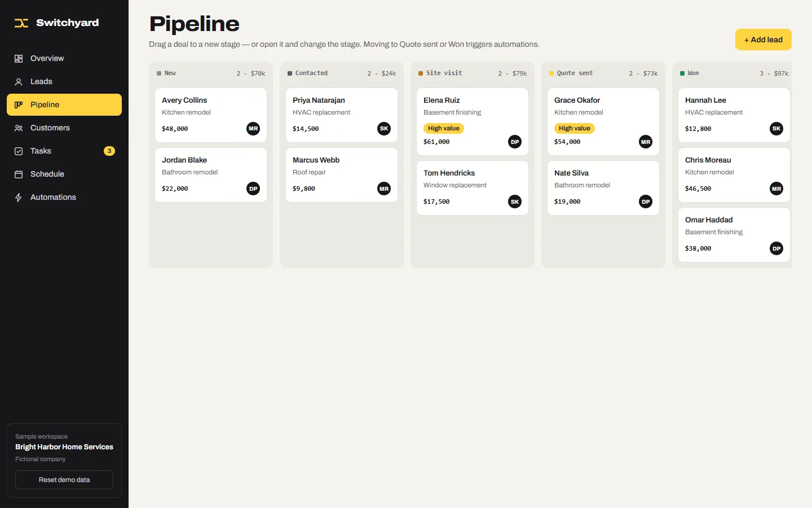Go to Leads in the sidebar
This screenshot has height=508, width=812.
click(64, 82)
